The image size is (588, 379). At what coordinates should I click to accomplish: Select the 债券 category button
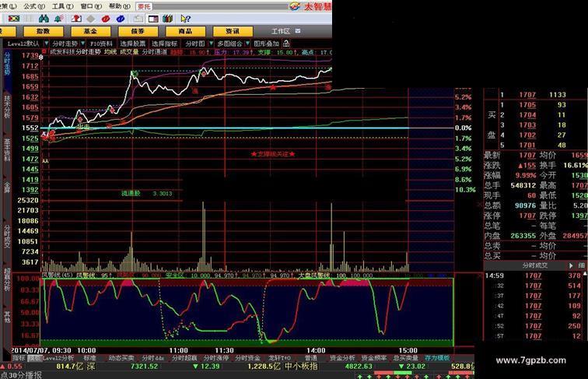[138, 31]
